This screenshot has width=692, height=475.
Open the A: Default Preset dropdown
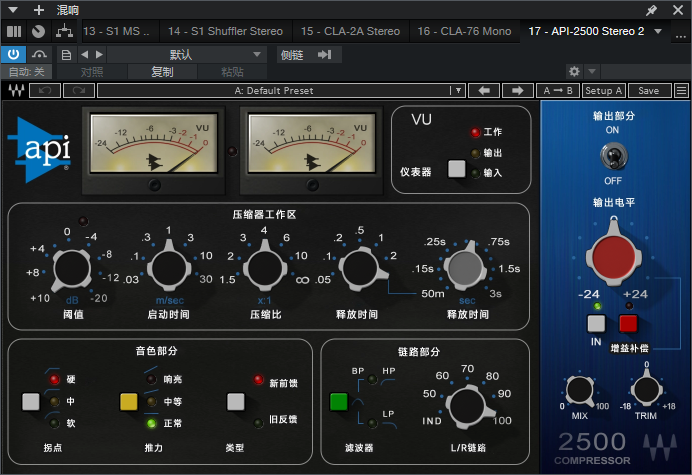point(281,90)
